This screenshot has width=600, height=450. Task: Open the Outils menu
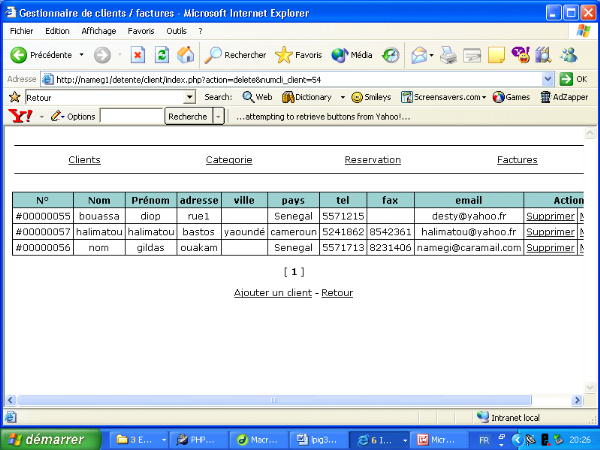[x=177, y=31]
